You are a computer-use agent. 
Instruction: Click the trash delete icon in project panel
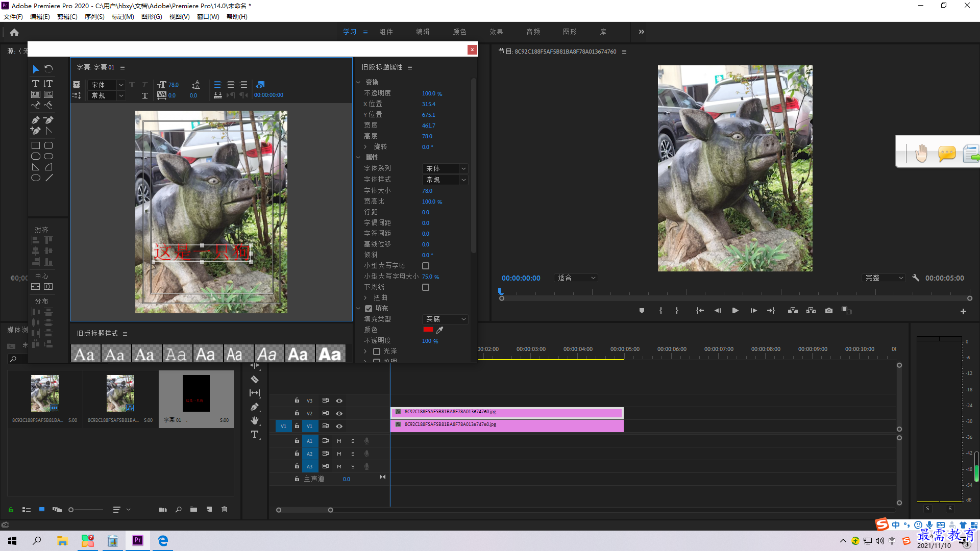pyautogui.click(x=224, y=509)
